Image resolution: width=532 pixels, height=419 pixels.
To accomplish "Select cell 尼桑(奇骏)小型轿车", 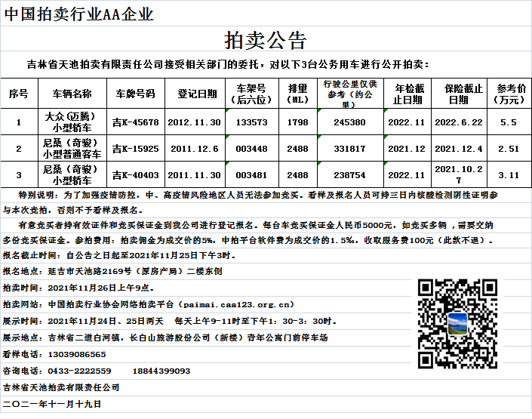I will coord(72,174).
